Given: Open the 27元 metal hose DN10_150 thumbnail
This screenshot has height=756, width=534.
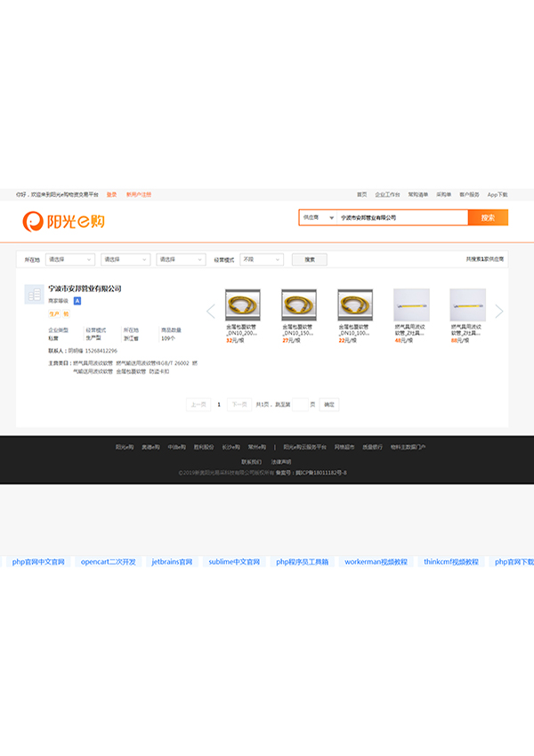Looking at the screenshot, I should point(299,305).
